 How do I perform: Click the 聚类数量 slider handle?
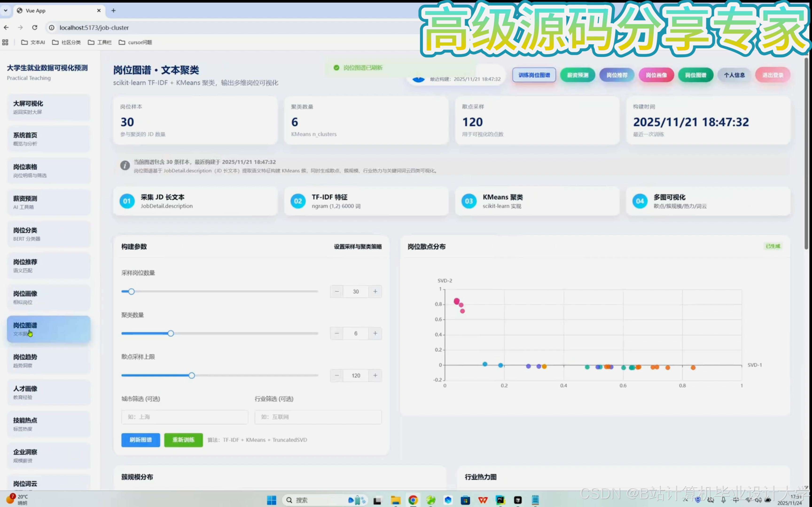pos(171,333)
